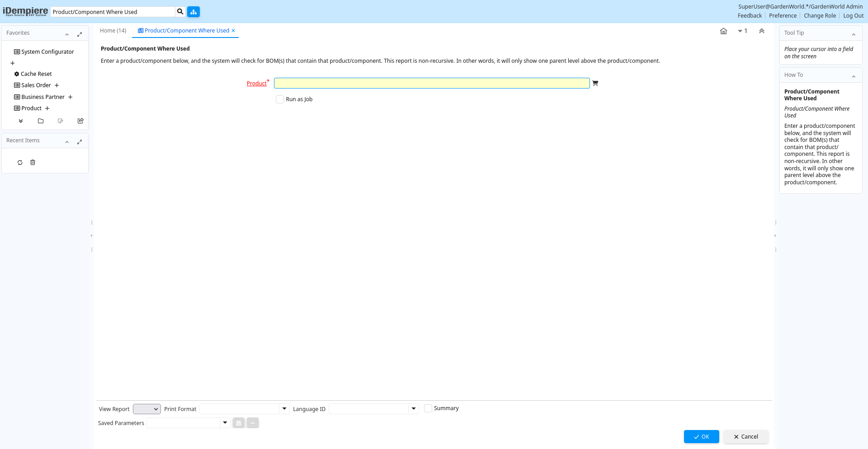This screenshot has height=449, width=868.
Task: Open the View Report dropdown
Action: click(x=147, y=409)
